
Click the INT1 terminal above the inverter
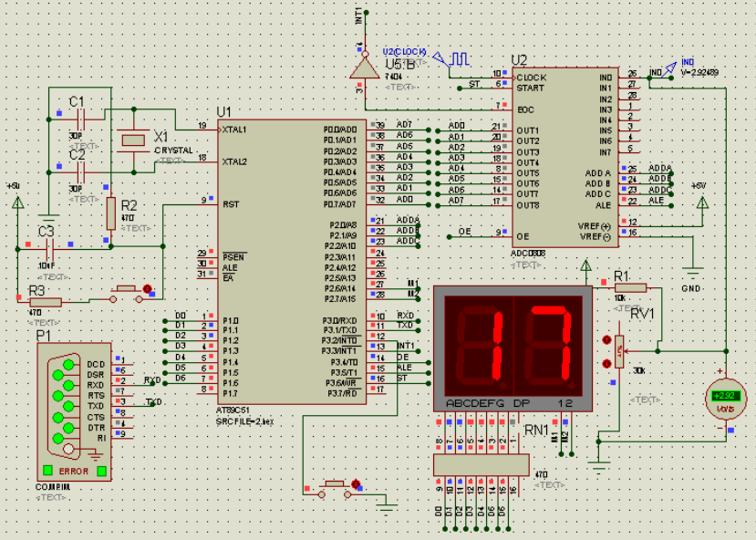pyautogui.click(x=365, y=13)
